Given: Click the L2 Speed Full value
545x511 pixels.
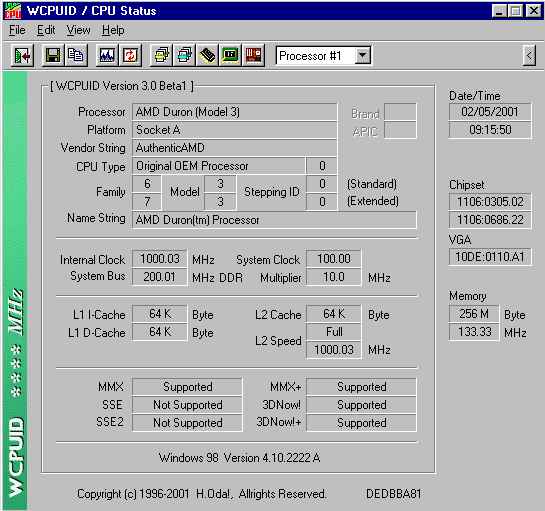Looking at the screenshot, I should [x=334, y=332].
